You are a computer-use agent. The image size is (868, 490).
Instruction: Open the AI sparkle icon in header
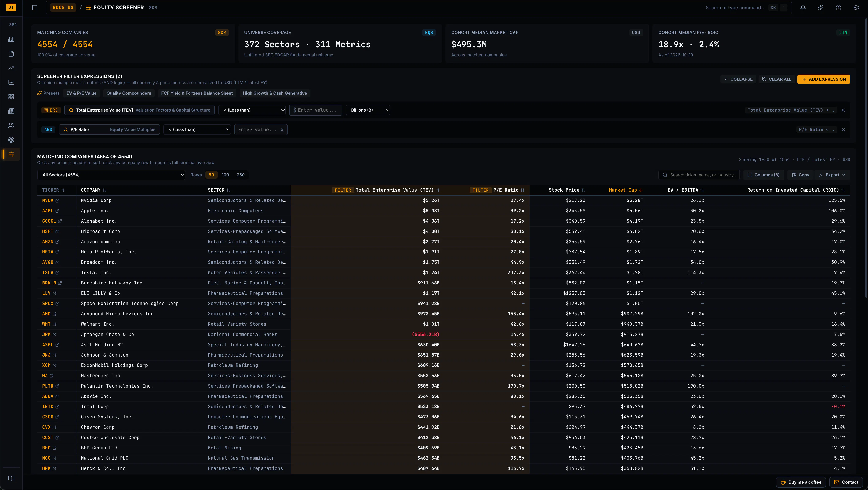(x=821, y=7)
